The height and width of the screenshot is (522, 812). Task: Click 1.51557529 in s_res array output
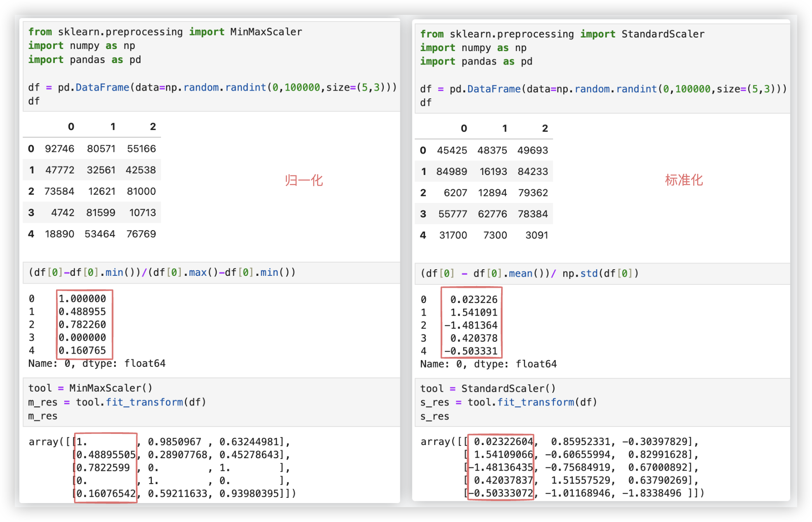pos(581,480)
